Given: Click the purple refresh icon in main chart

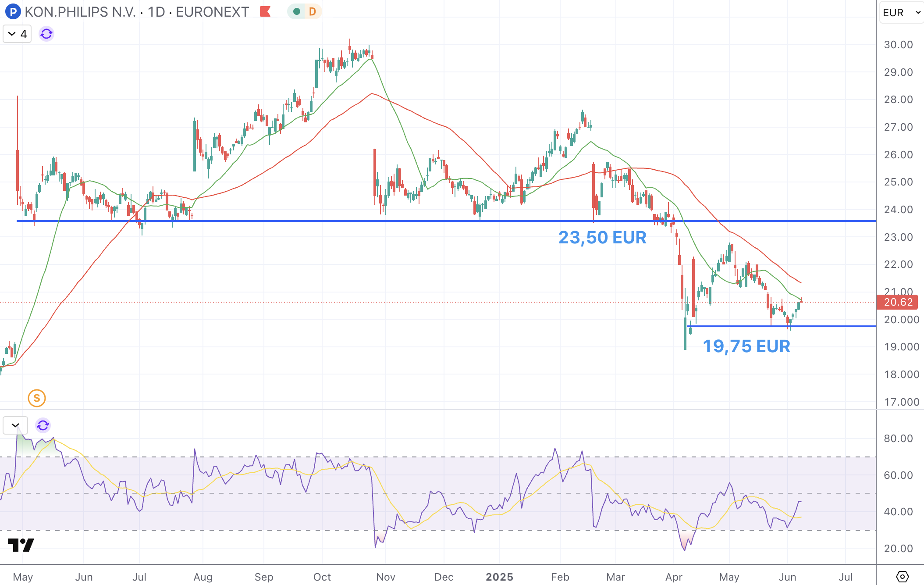Looking at the screenshot, I should pyautogui.click(x=46, y=34).
